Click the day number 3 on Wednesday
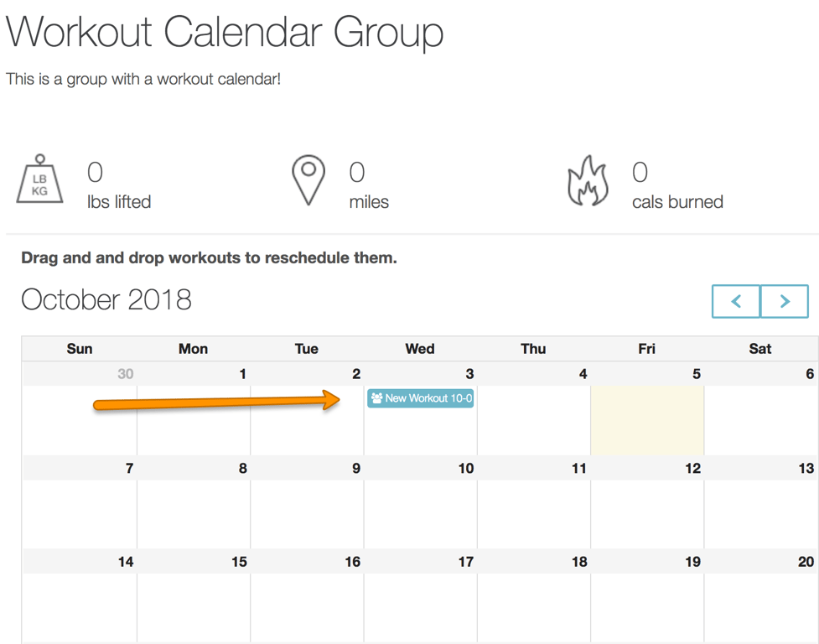The image size is (819, 644). pos(469,374)
